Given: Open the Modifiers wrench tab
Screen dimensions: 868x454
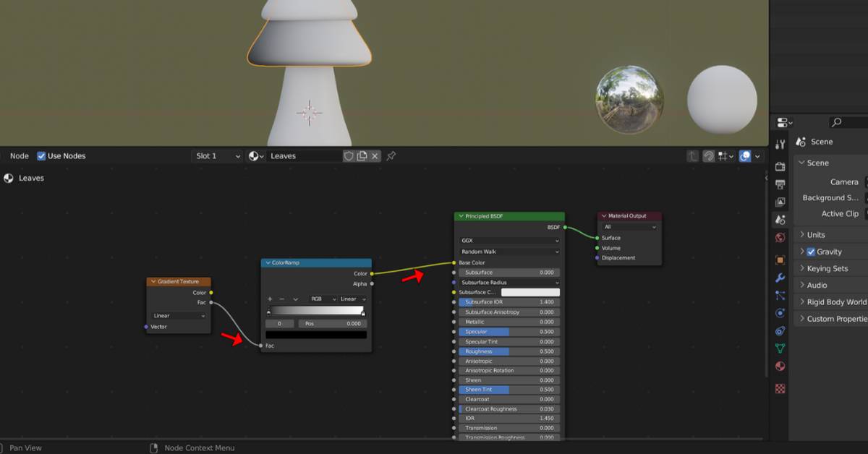Looking at the screenshot, I should click(x=780, y=278).
